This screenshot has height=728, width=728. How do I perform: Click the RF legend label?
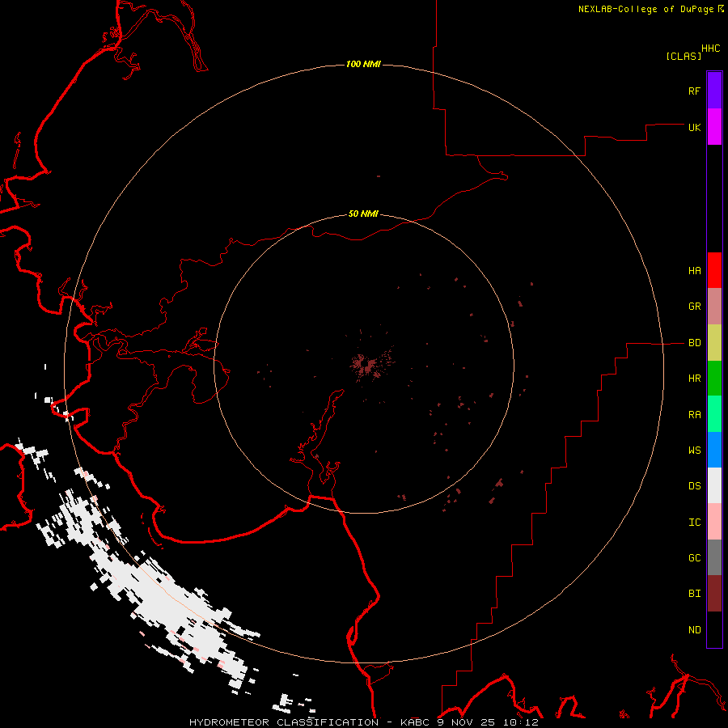(695, 91)
